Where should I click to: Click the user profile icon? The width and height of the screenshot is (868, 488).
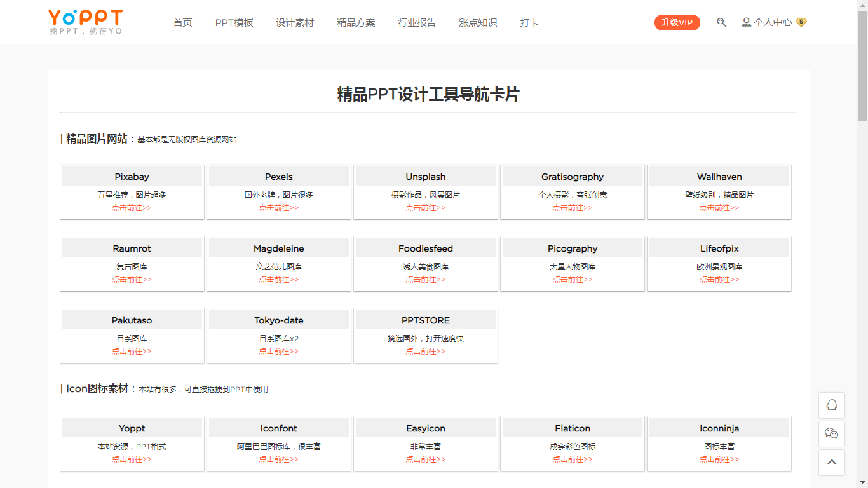pos(746,22)
